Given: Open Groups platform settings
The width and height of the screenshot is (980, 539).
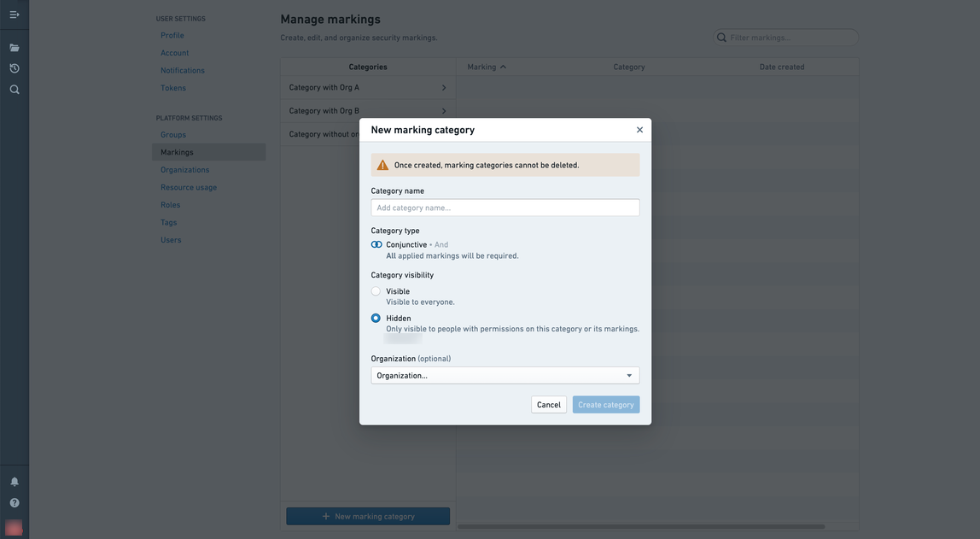Looking at the screenshot, I should coord(173,134).
